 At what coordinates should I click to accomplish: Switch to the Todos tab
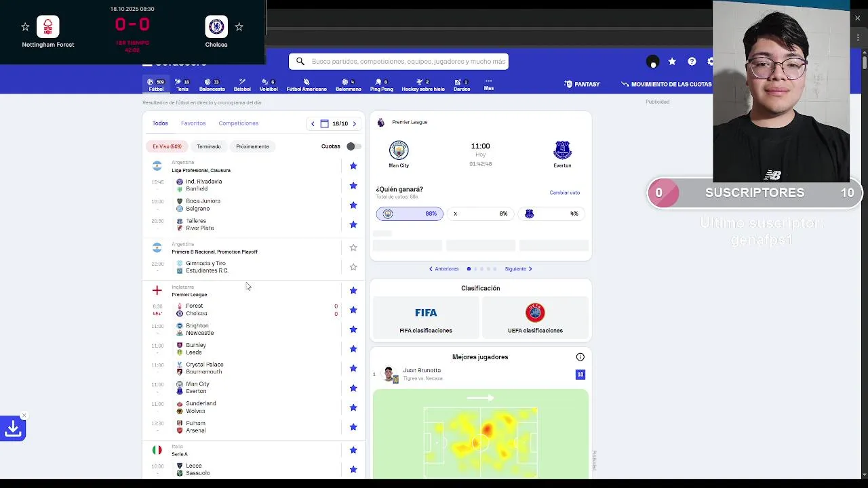[x=160, y=123]
